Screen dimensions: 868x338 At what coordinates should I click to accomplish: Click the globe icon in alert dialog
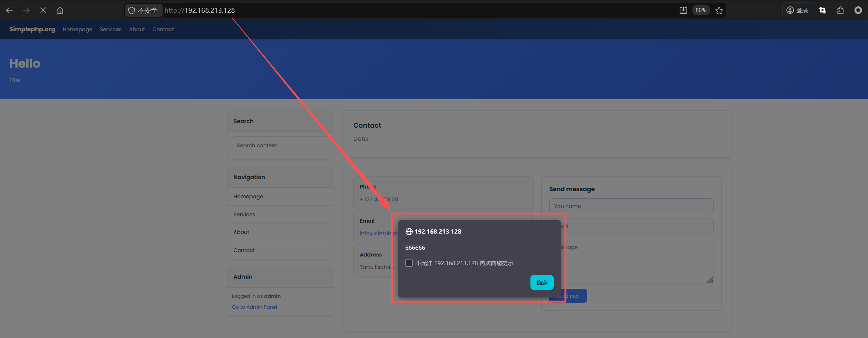click(409, 232)
